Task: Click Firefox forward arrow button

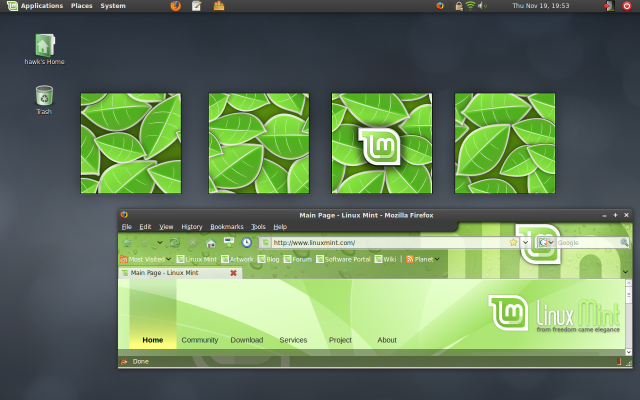Action: coord(145,242)
